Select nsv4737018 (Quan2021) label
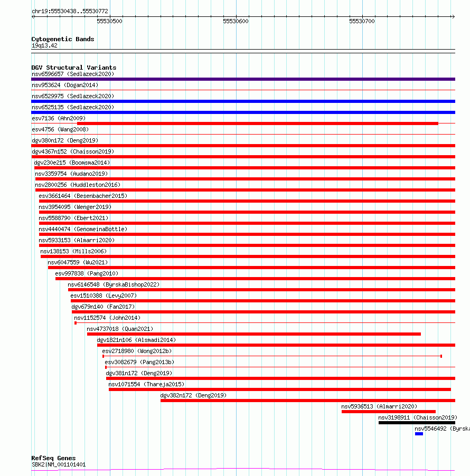The image size is (470, 476). (120, 329)
